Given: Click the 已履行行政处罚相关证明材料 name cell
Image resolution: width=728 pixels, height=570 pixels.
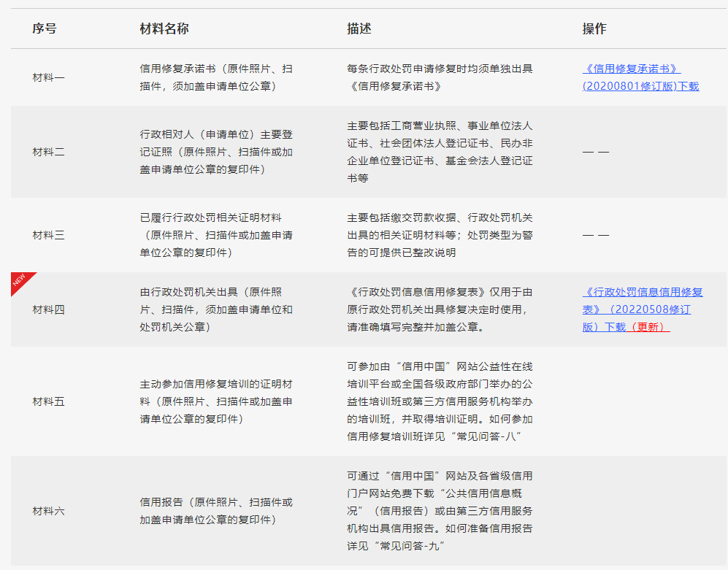Looking at the screenshot, I should (x=216, y=235).
